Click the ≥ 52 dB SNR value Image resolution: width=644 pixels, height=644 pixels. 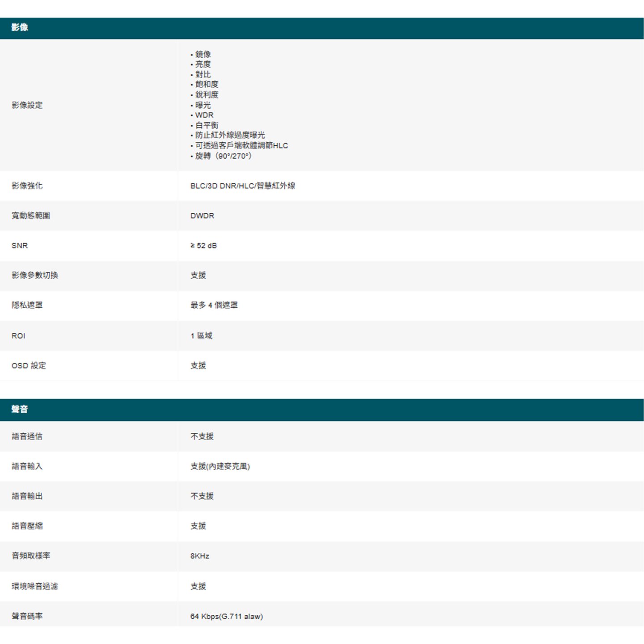click(203, 246)
